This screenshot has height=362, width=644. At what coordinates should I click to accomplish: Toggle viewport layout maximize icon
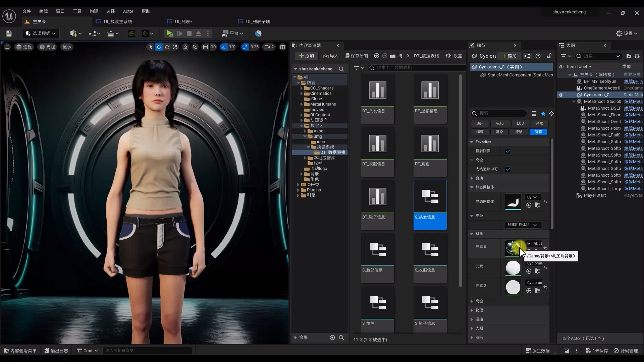pos(282,47)
